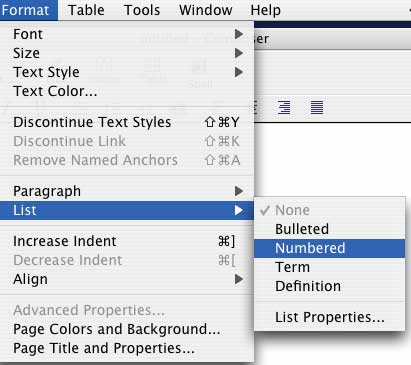Click the align right toolbar icon
The height and width of the screenshot is (365, 411).
pos(284,107)
